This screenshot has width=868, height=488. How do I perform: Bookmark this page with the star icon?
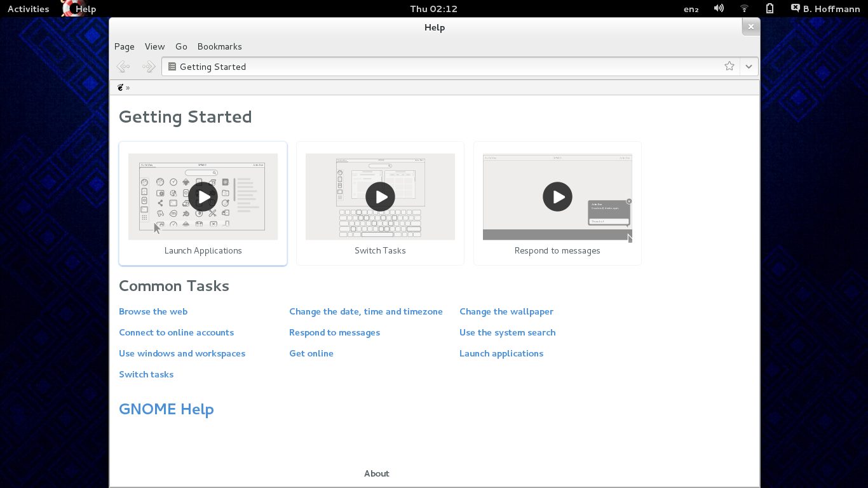point(729,67)
